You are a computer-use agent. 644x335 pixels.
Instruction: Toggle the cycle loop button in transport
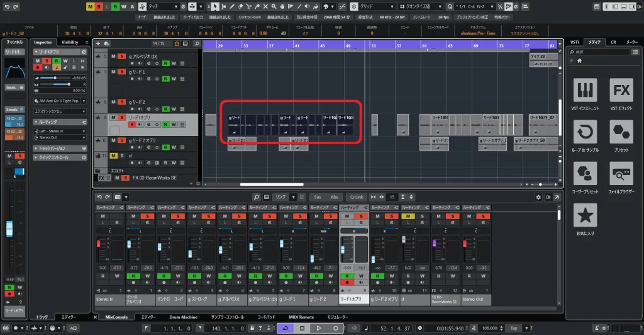285,328
